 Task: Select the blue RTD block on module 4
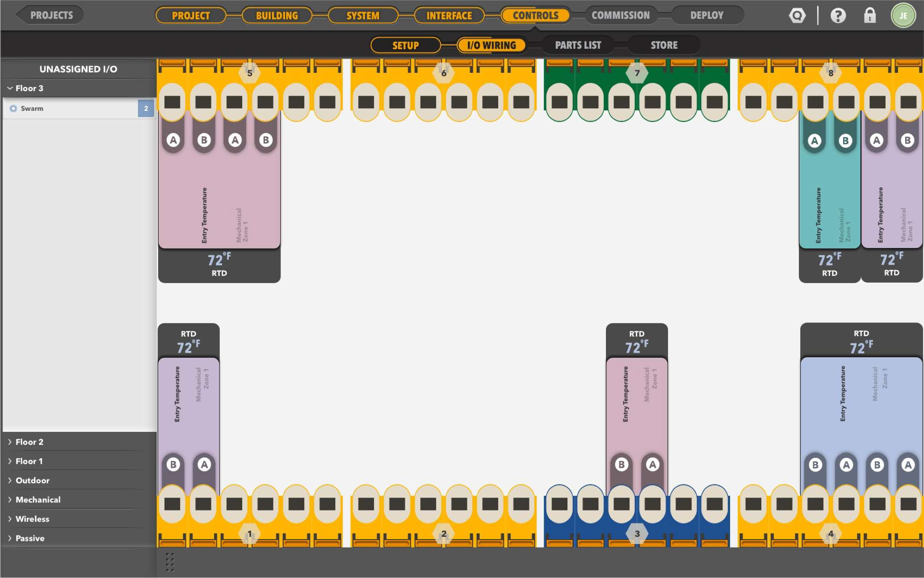click(x=861, y=402)
